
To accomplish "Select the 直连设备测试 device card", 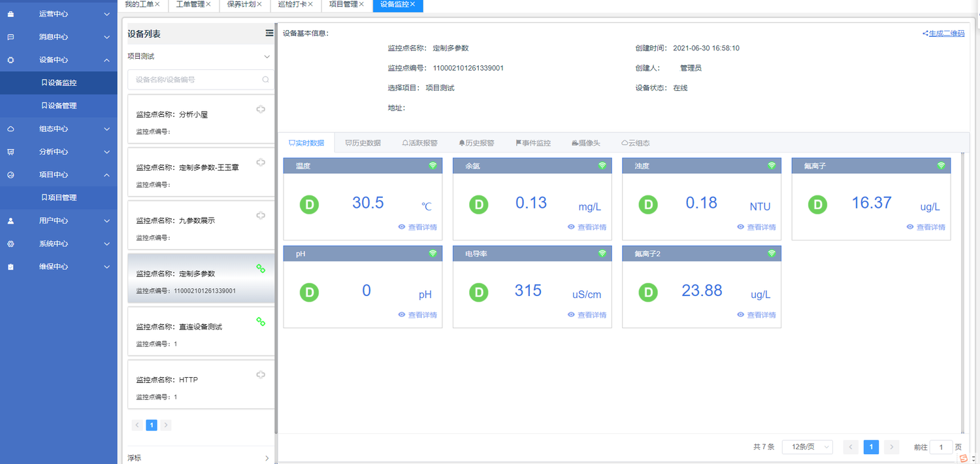I will point(201,331).
